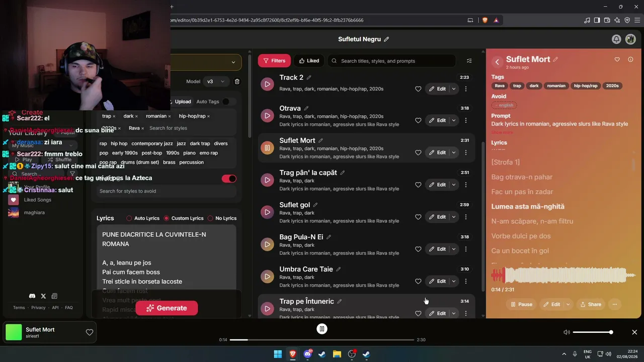The width and height of the screenshot is (644, 362).
Task: Show hidden system tray icons
Action: click(563, 354)
